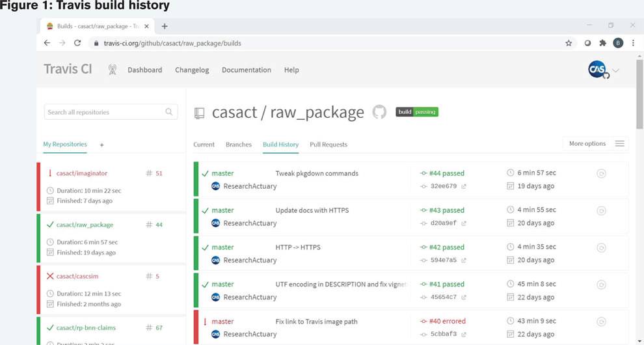Viewport: 644px width, 345px height.
Task: Restart build #40 using its circular icon
Action: pyautogui.click(x=601, y=322)
